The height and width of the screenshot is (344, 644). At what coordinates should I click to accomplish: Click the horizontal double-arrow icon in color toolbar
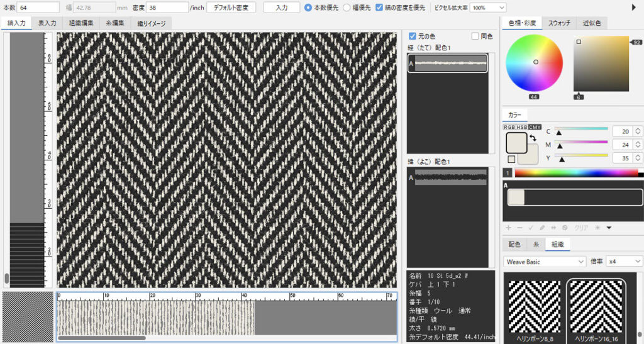tap(553, 228)
